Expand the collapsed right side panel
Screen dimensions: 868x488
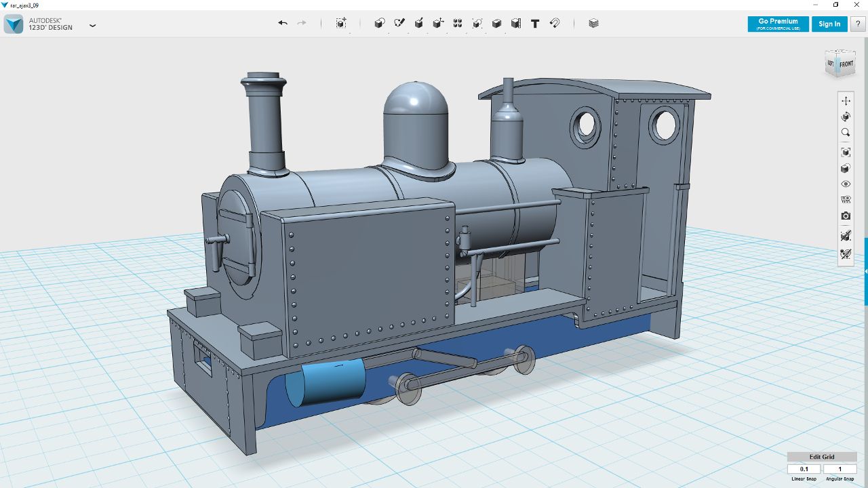(x=866, y=271)
